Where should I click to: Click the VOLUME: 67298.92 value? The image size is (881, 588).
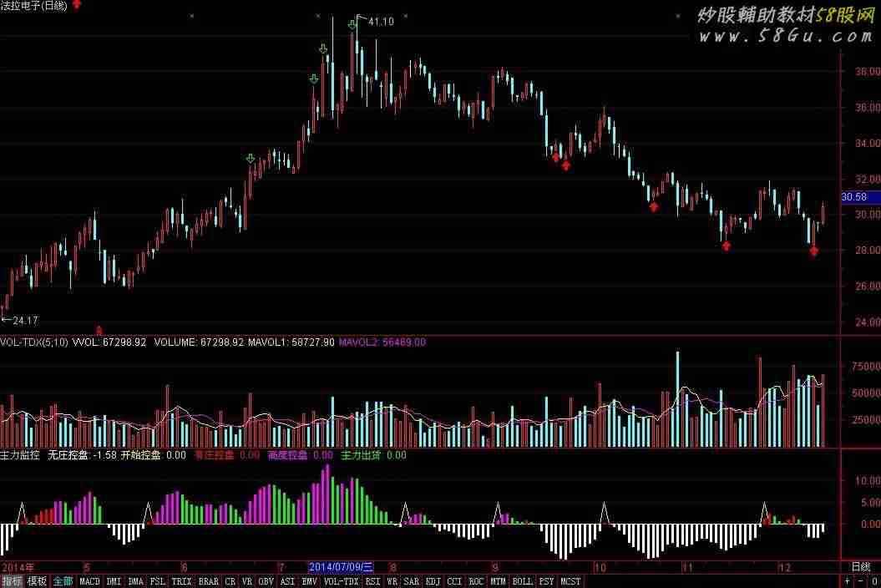199,342
